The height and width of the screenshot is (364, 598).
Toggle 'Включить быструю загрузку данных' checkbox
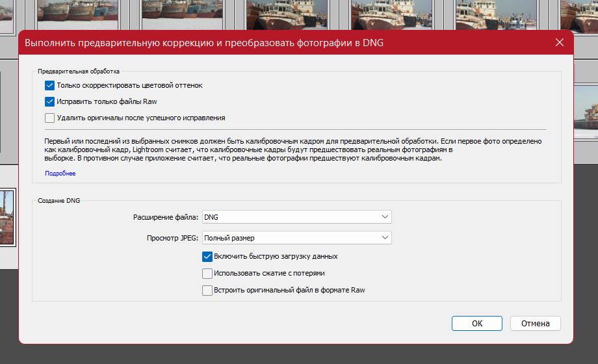tap(207, 256)
